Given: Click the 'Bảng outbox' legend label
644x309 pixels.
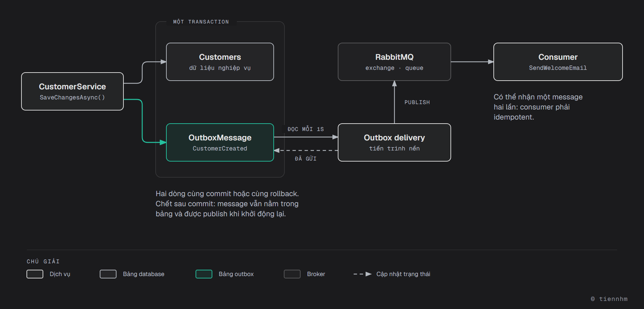Looking at the screenshot, I should [x=236, y=274].
